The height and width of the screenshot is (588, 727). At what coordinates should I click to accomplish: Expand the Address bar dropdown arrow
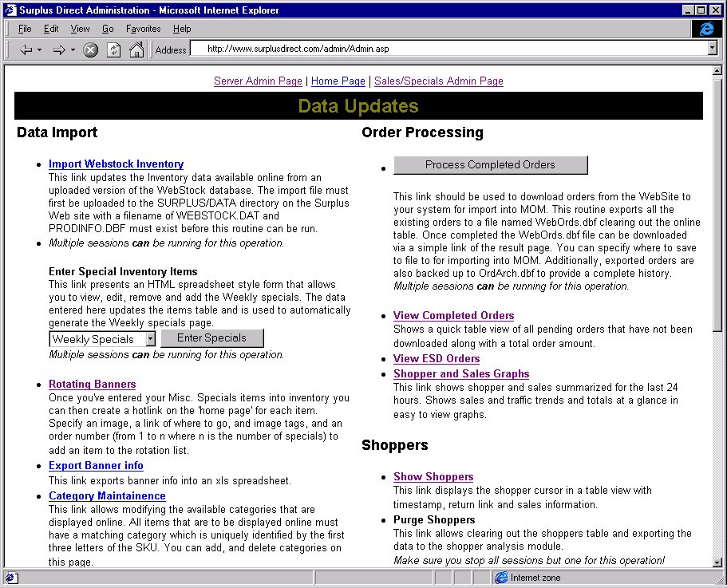click(x=713, y=48)
